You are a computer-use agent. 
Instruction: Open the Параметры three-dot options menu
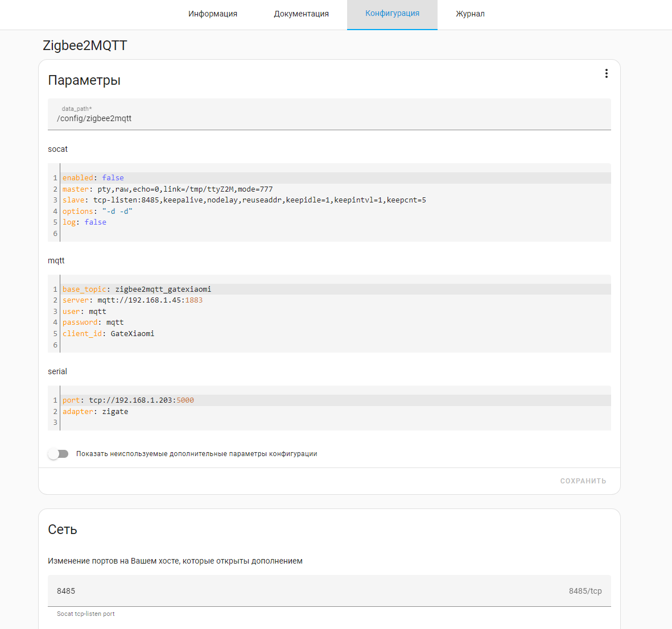pyautogui.click(x=606, y=74)
